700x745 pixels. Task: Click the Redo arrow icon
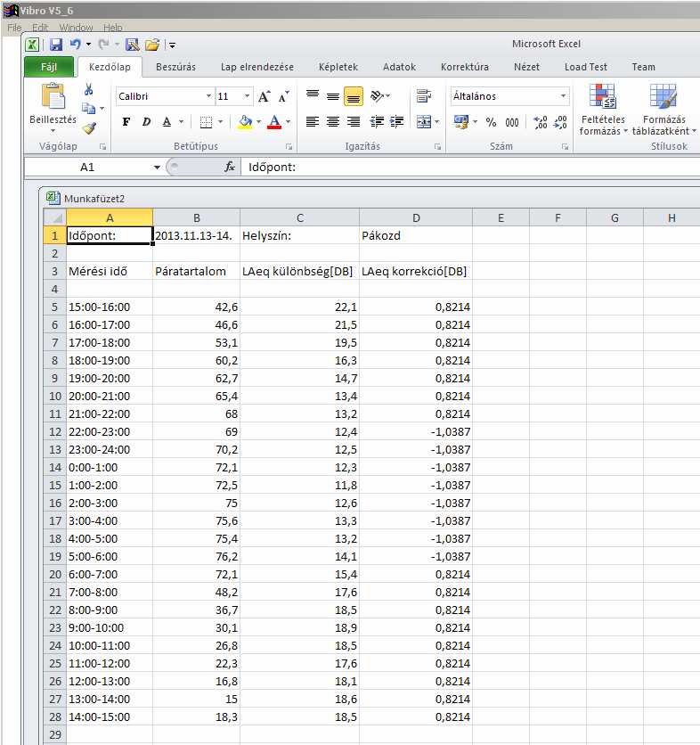click(x=103, y=45)
